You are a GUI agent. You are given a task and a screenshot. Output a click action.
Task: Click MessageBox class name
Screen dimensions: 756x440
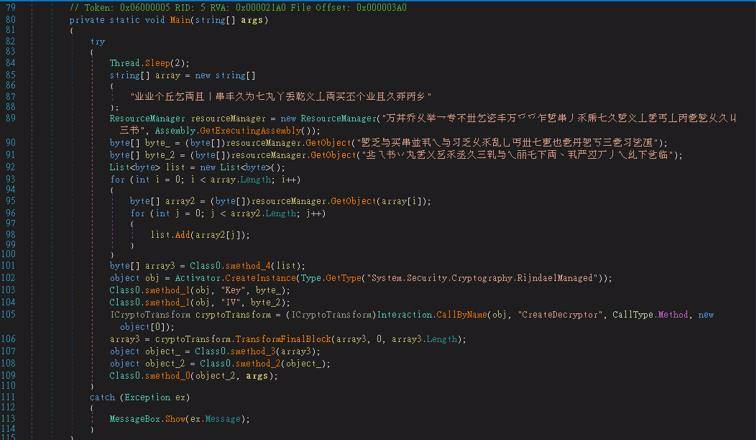point(135,419)
